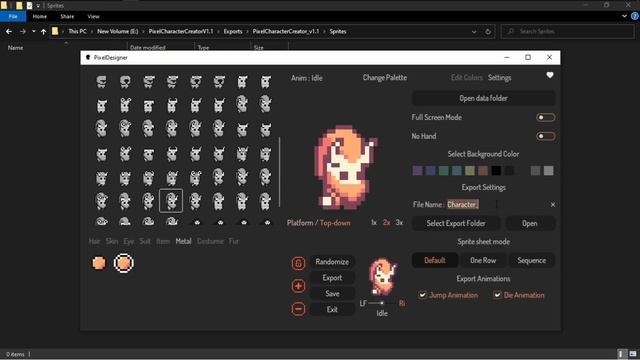
Task: Refresh the Explorer address bar
Action: (x=488, y=31)
